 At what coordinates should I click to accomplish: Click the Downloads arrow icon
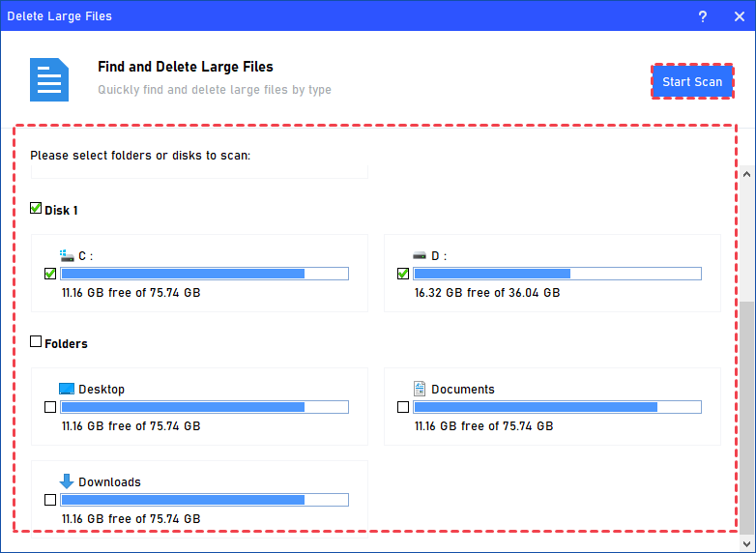[x=67, y=480]
